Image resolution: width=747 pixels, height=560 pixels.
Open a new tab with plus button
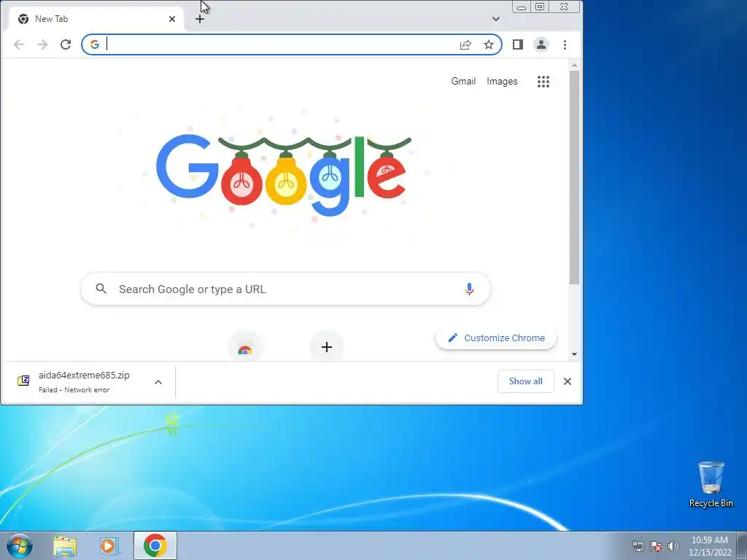tap(200, 19)
